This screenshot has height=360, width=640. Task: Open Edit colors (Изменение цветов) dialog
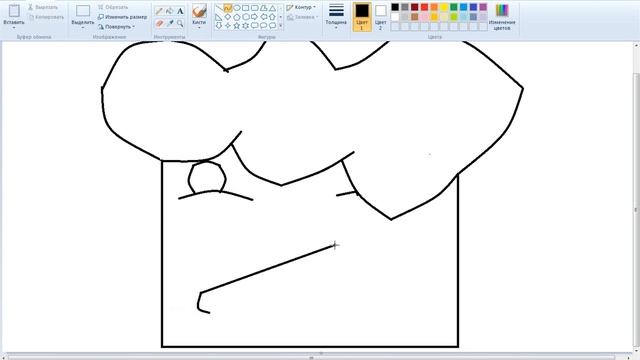(502, 17)
